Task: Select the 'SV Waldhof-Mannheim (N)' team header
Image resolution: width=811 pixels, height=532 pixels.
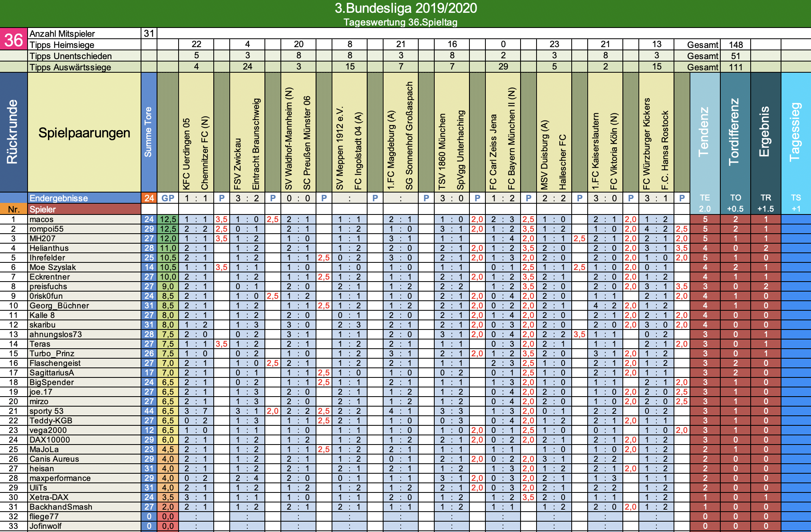Action: (x=289, y=139)
